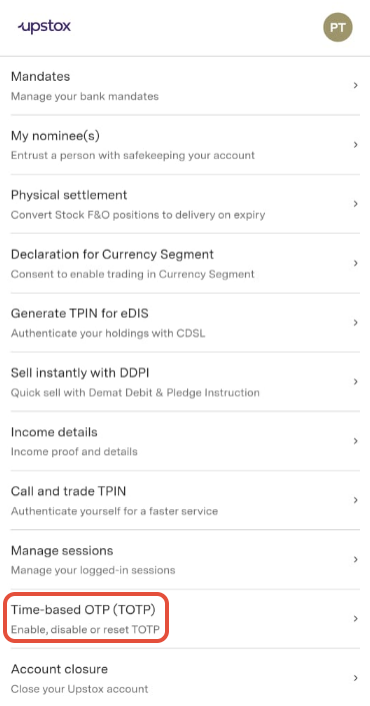Select Authenticate your holdings with CDSL
The image size is (370, 706).
click(108, 334)
